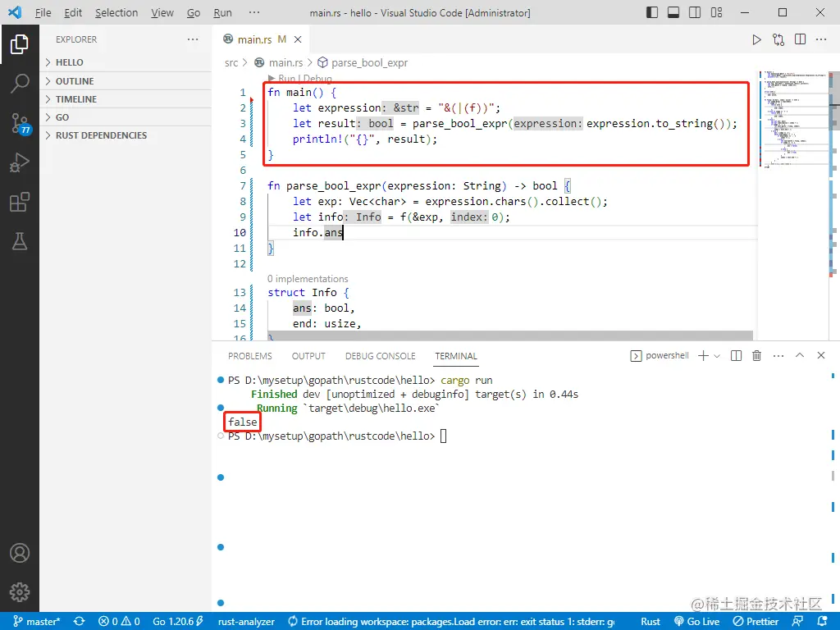840x630 pixels.
Task: Run the file with the play icon
Action: point(756,39)
